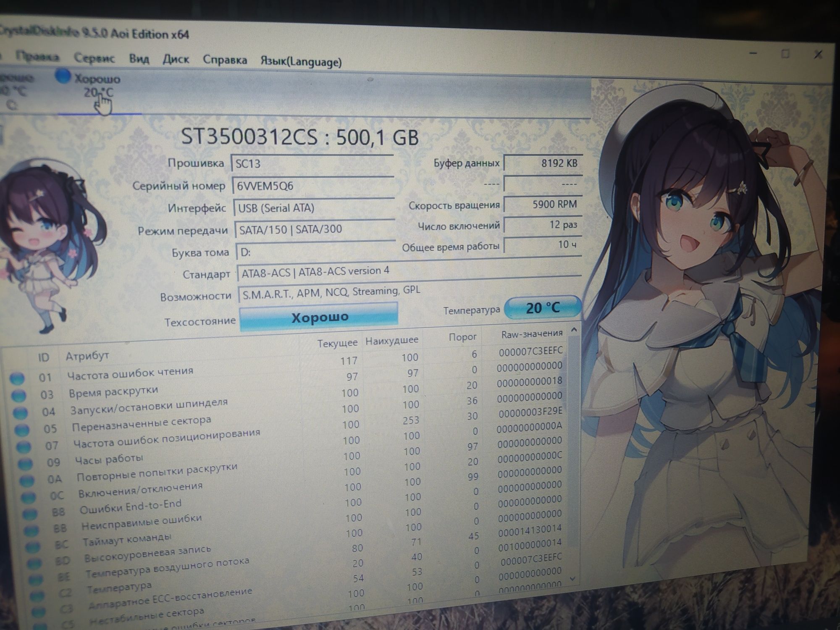This screenshot has width=840, height=630.
Task: Click the Прошивка field SC13
Action: click(x=312, y=163)
